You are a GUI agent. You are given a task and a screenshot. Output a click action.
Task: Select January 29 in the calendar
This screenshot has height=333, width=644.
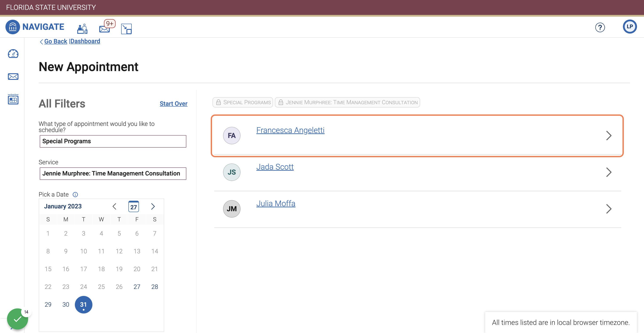click(48, 304)
